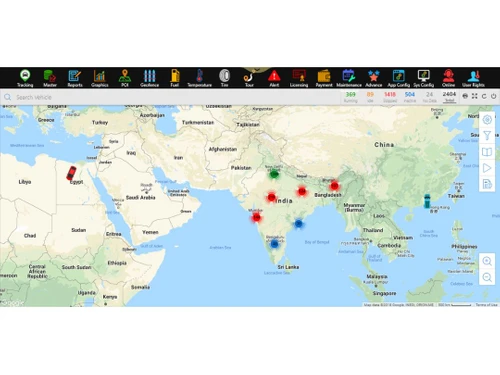Open the Payment wallet module
500x375 pixels.
point(324,78)
